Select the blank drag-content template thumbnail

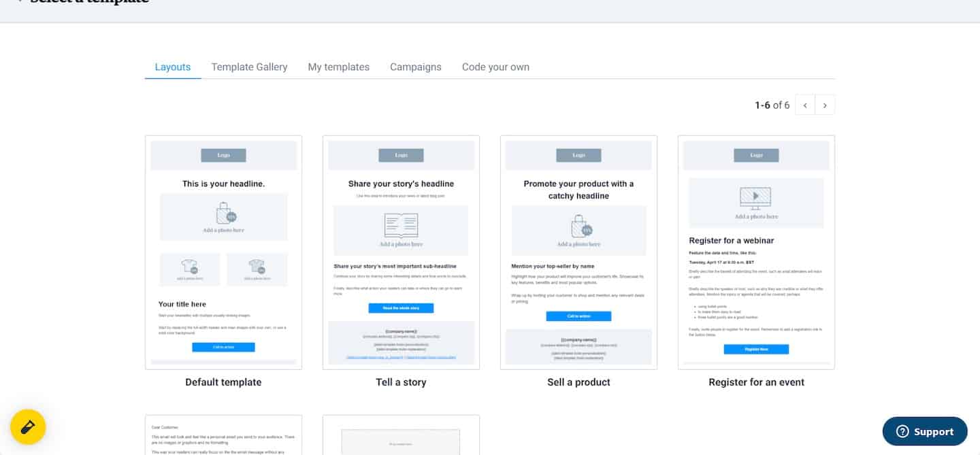tap(401, 435)
